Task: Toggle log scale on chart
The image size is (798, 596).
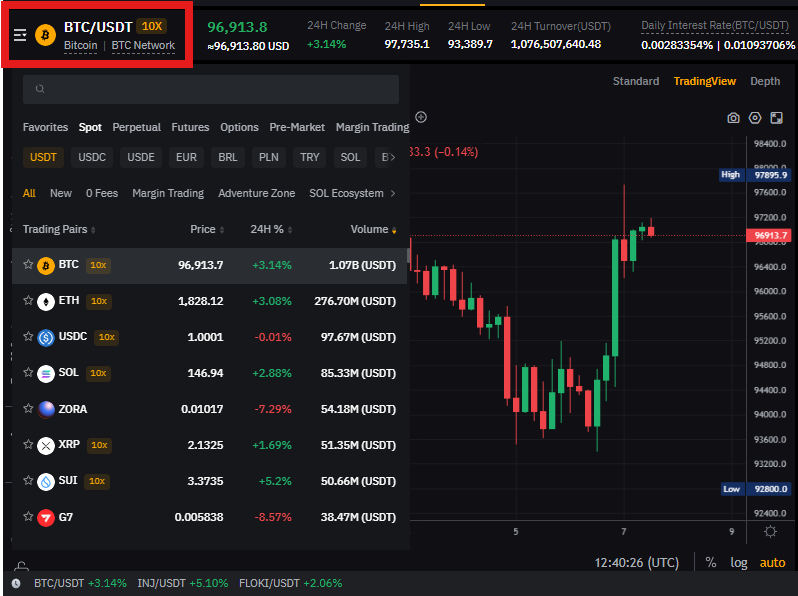Action: click(739, 562)
